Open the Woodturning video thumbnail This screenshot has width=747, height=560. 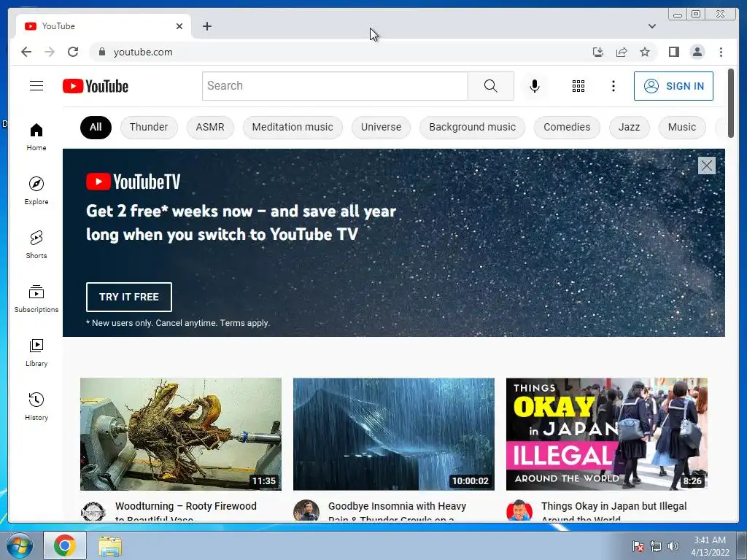click(181, 434)
